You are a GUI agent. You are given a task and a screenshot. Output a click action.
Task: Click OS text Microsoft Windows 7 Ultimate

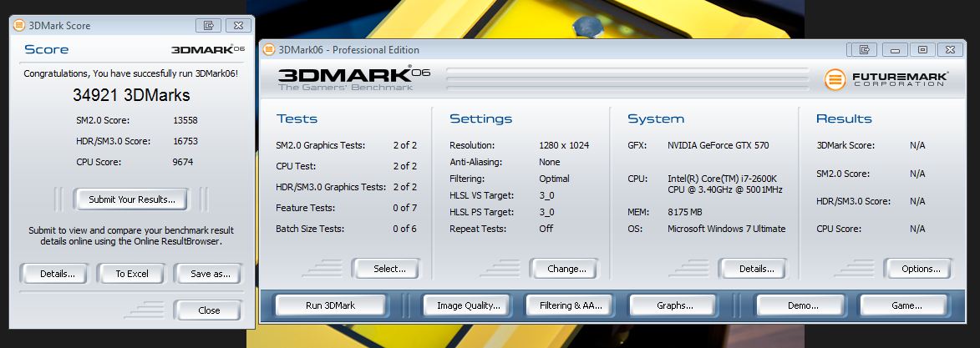click(726, 229)
